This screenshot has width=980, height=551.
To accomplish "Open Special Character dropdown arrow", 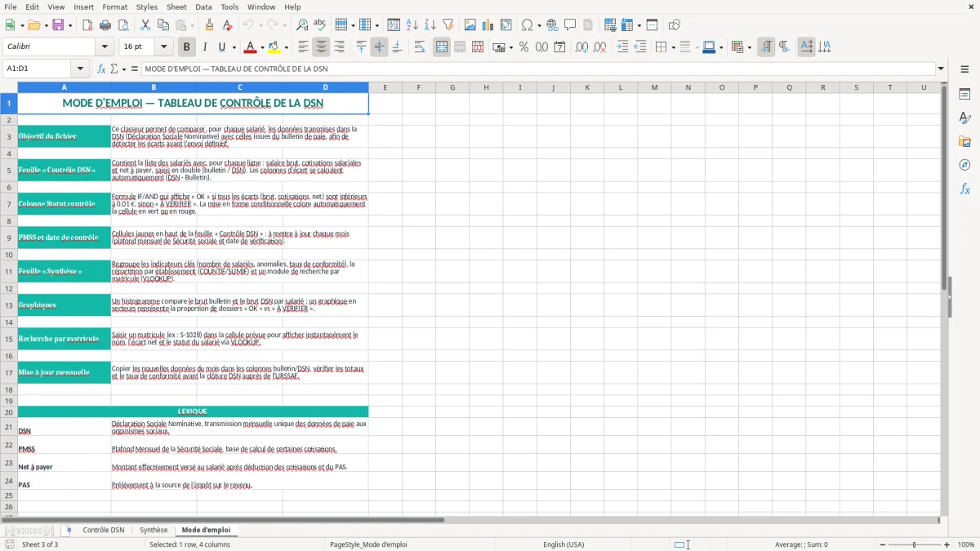I will 540,25.
